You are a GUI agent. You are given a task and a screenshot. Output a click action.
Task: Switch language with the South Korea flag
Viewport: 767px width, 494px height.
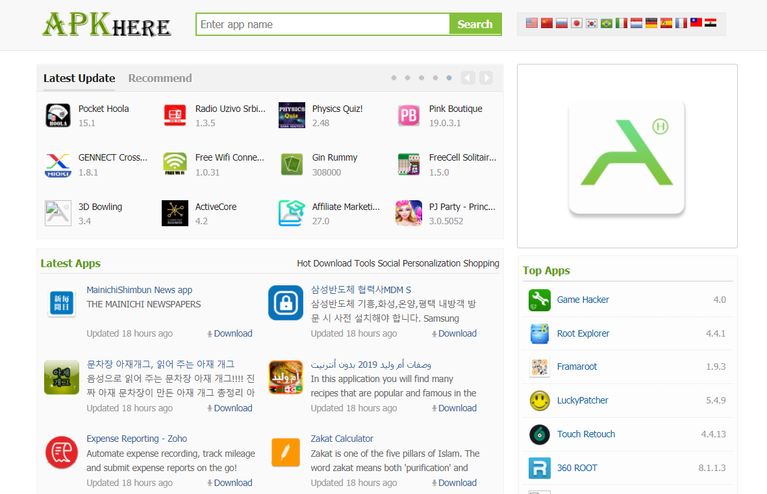(591, 23)
